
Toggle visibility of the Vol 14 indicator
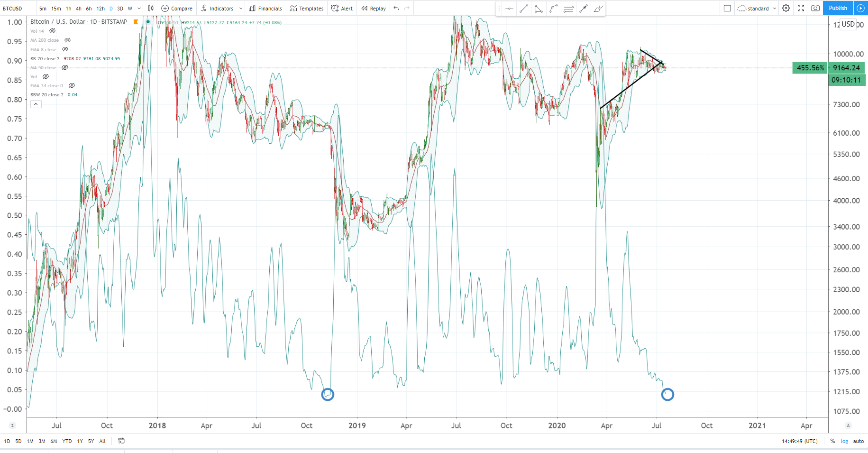point(52,31)
